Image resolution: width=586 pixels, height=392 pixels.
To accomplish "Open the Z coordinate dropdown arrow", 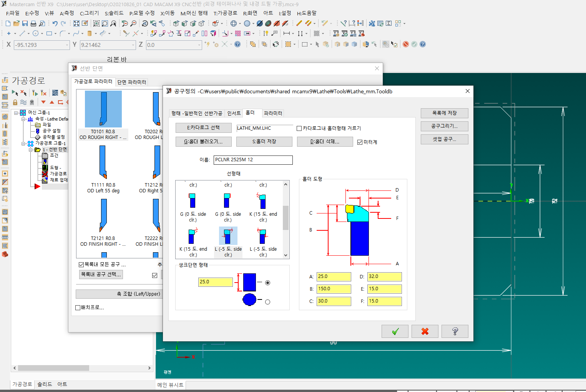I will coord(199,45).
